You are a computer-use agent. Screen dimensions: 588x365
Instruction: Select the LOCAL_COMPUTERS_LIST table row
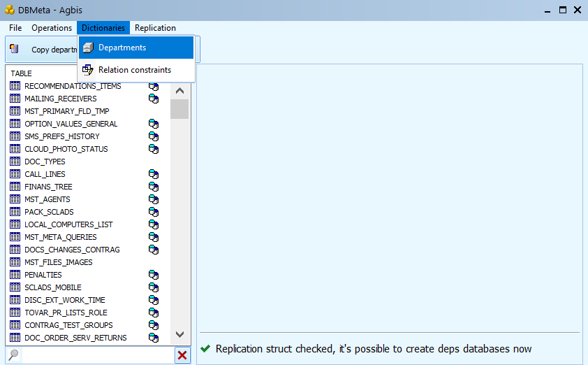pos(88,224)
